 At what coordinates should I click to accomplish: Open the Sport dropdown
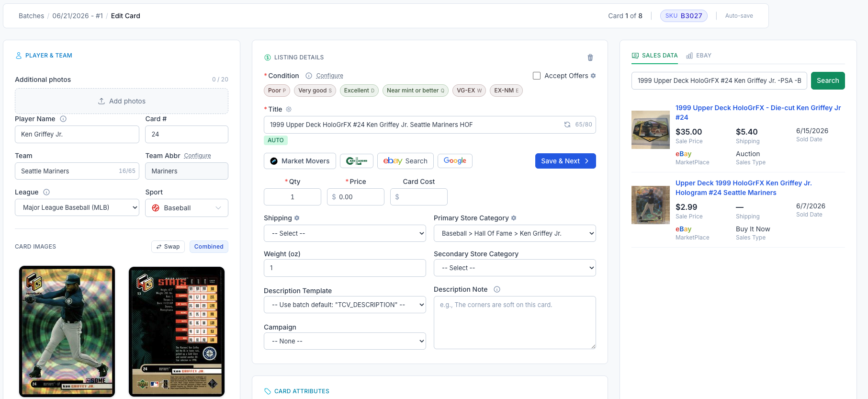[x=187, y=208]
